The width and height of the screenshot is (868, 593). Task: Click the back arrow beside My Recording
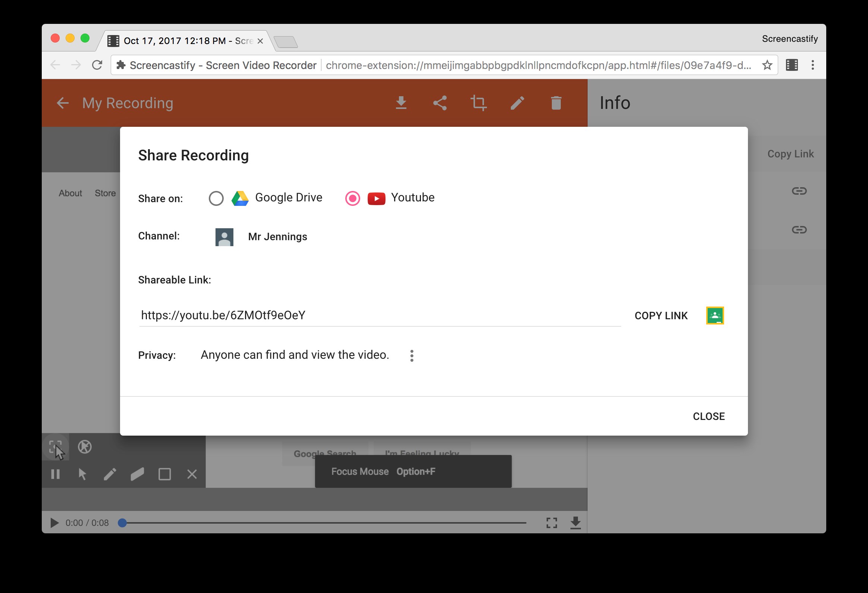(x=63, y=103)
